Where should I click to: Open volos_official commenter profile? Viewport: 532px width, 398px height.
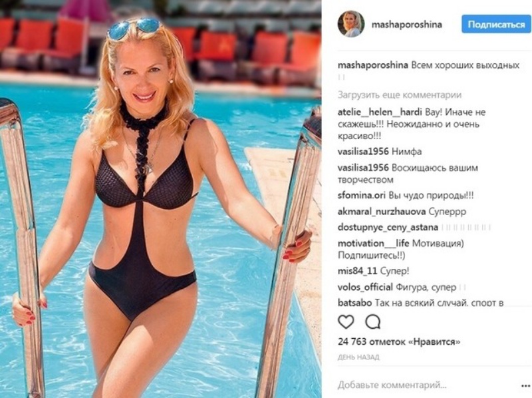(x=365, y=288)
